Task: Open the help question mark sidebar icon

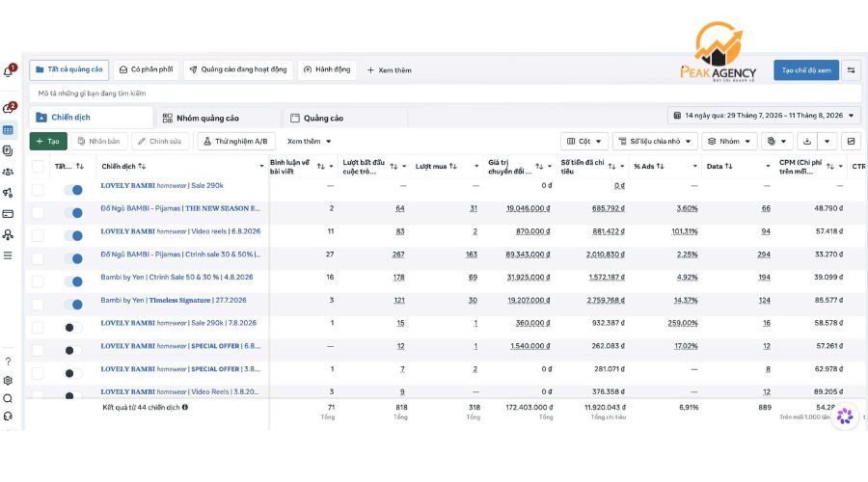Action: 8,361
